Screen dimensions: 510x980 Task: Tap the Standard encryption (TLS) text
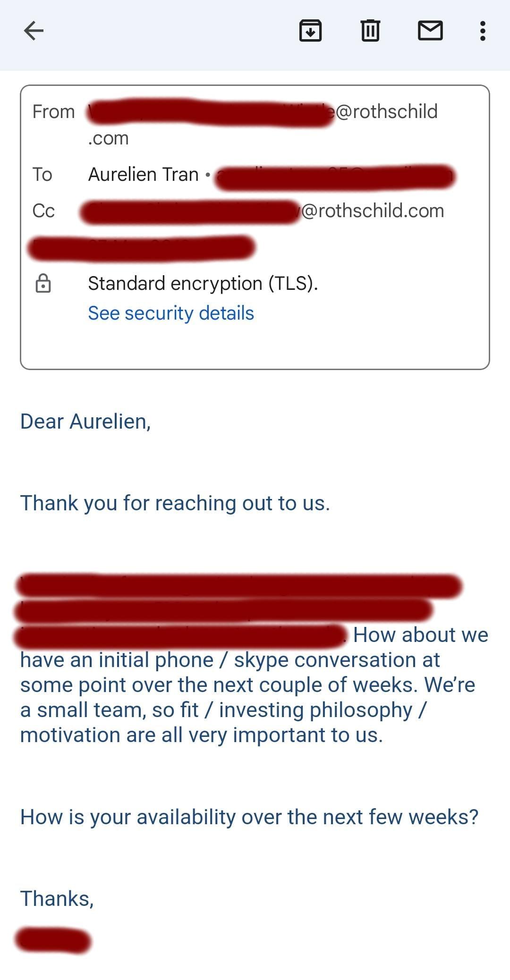[x=203, y=284]
